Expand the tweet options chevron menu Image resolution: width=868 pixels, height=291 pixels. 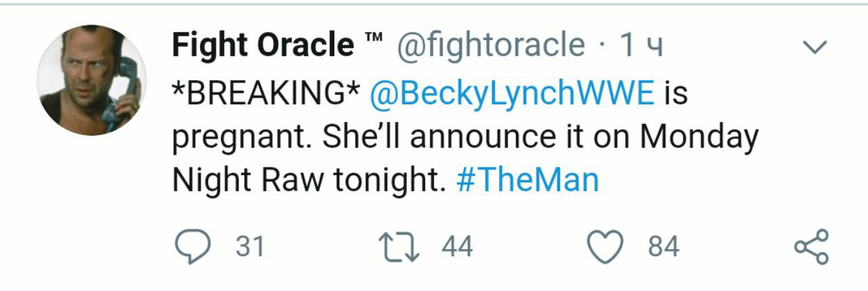814,47
